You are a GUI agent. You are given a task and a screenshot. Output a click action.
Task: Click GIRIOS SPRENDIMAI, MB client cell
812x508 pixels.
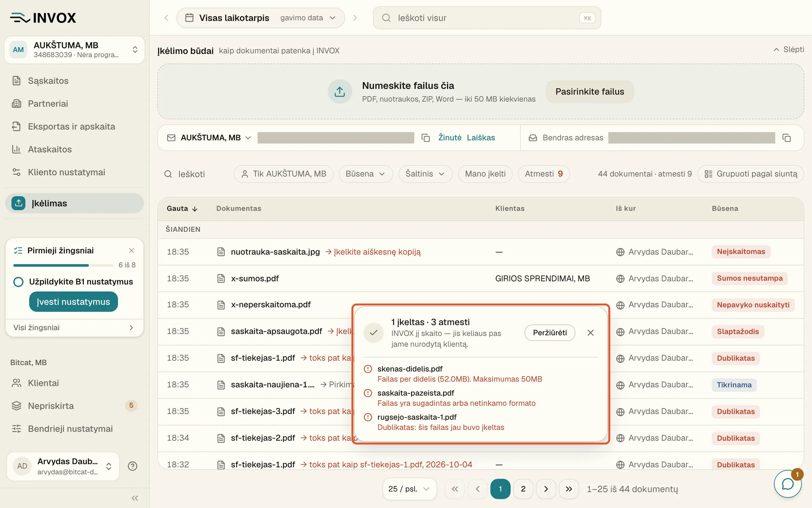click(542, 278)
